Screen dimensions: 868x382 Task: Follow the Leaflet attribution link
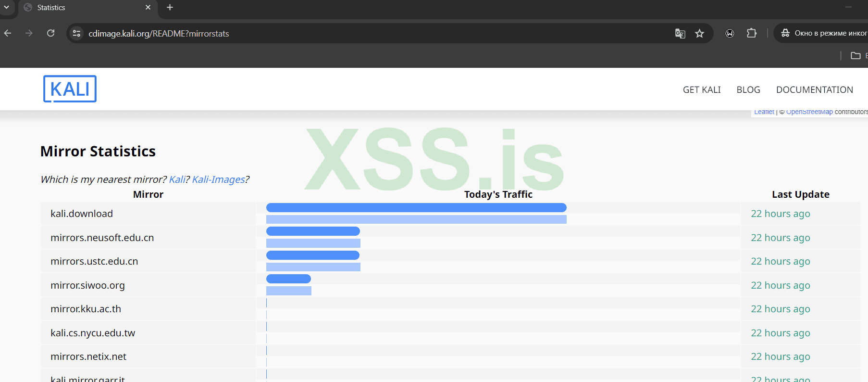click(x=764, y=112)
